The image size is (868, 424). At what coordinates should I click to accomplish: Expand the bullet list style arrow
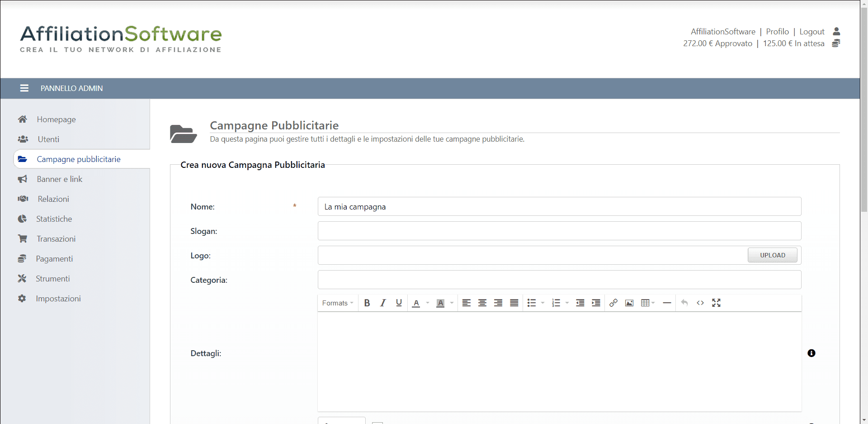[542, 303]
